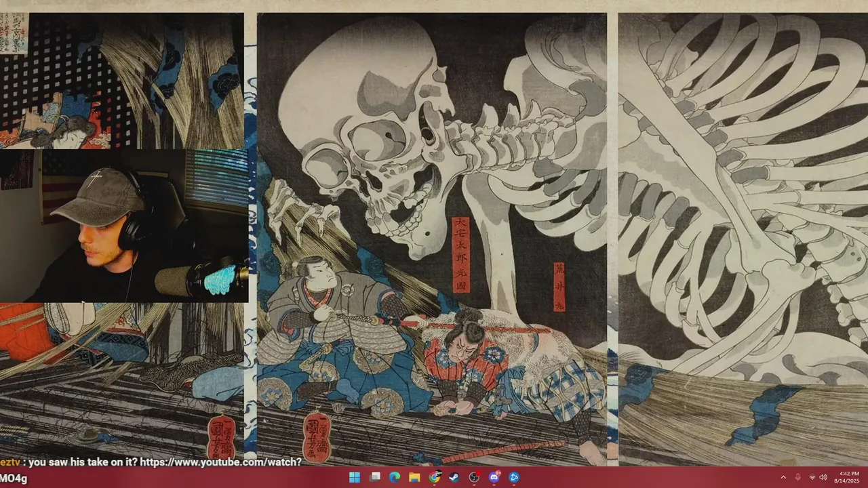Click the microphone tray icon

pos(797,477)
